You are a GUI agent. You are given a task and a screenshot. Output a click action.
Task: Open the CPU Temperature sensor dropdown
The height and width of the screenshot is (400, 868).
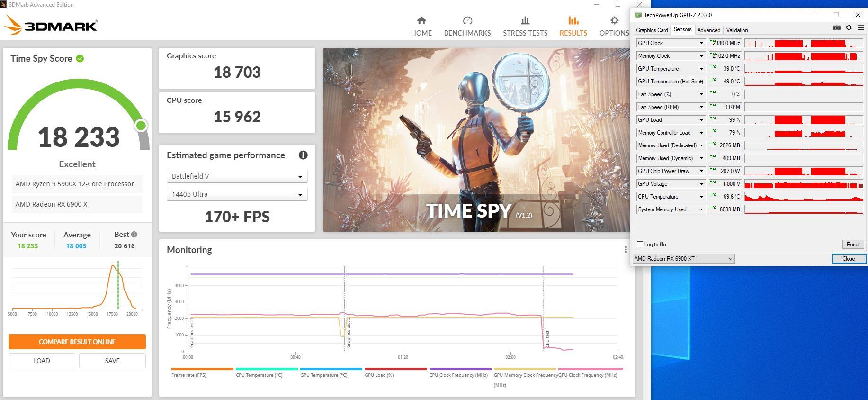pyautogui.click(x=701, y=197)
